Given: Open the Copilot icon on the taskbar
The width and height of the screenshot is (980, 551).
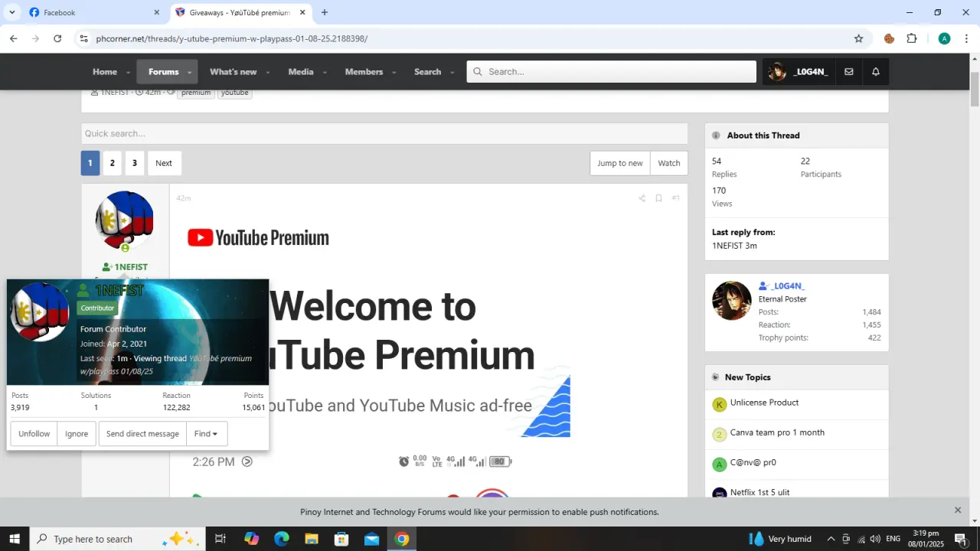Looking at the screenshot, I should tap(252, 539).
